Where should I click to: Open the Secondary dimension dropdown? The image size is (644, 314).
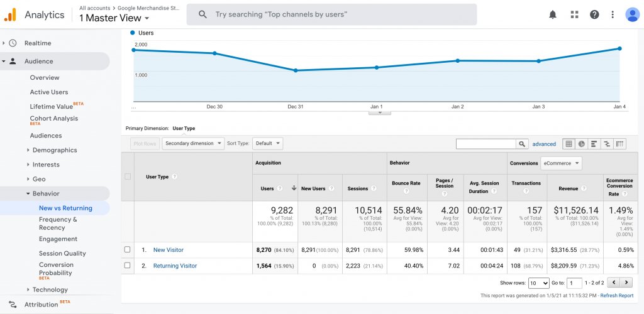194,143
